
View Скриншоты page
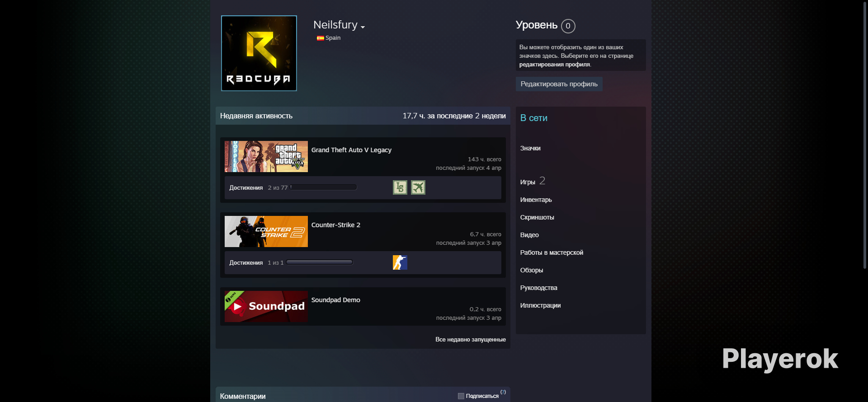(x=537, y=217)
